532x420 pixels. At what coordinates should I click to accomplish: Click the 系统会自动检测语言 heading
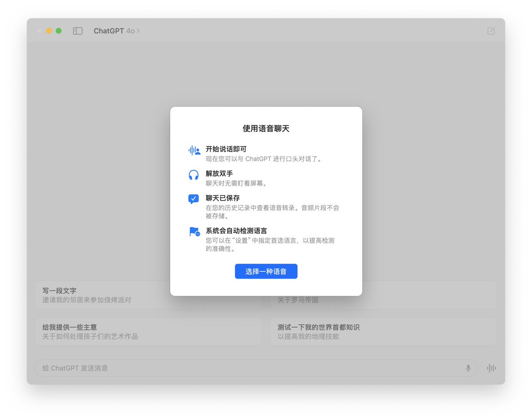pos(236,231)
